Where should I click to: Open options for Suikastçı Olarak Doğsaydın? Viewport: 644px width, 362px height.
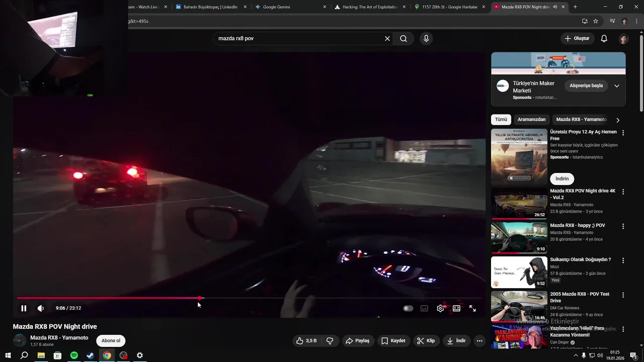623,260
